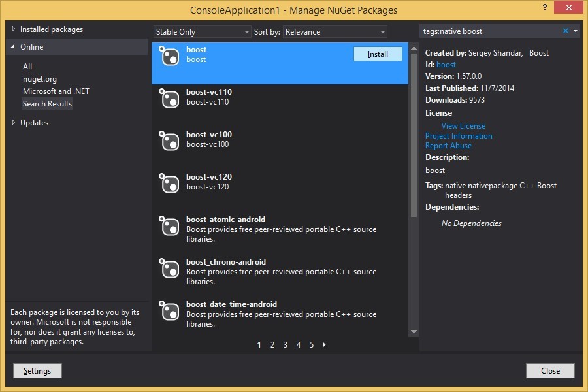This screenshot has width=588, height=392.
Task: Go to results page 2
Action: tap(272, 344)
